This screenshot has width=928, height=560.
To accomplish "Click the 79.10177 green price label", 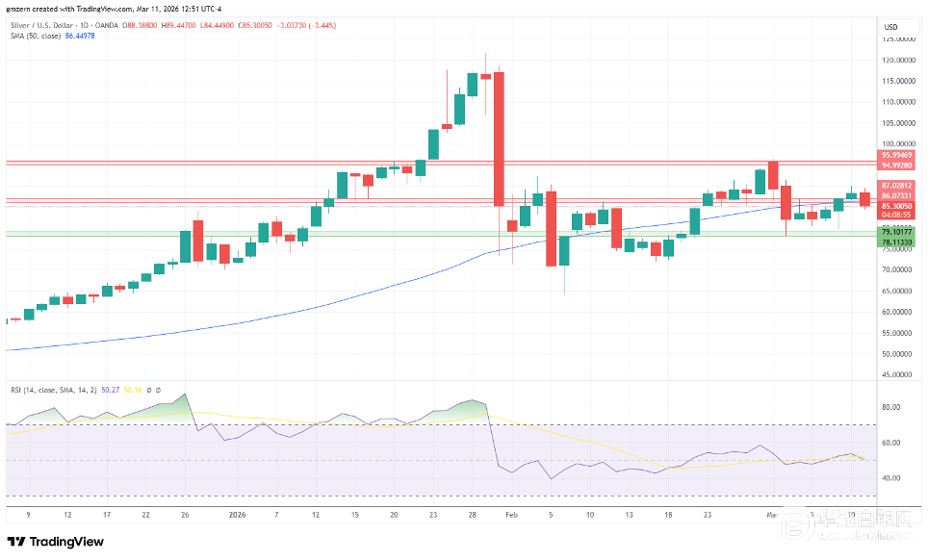I will pyautogui.click(x=895, y=232).
